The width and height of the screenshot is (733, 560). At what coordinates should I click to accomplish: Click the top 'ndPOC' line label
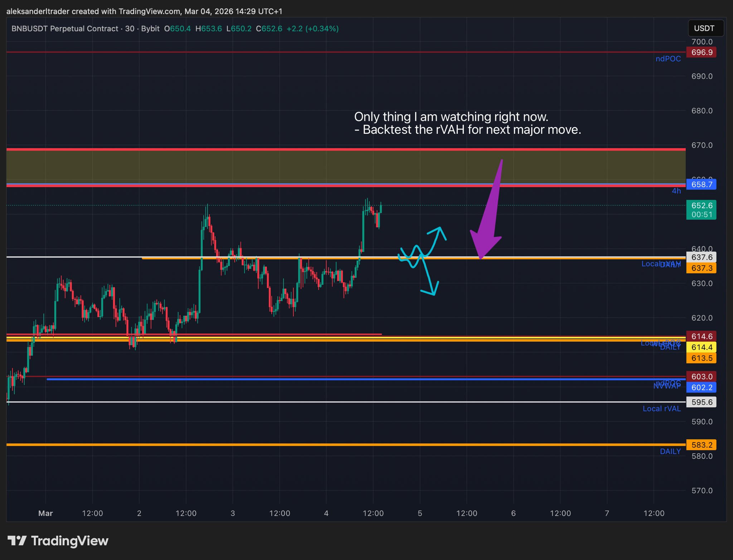point(668,59)
